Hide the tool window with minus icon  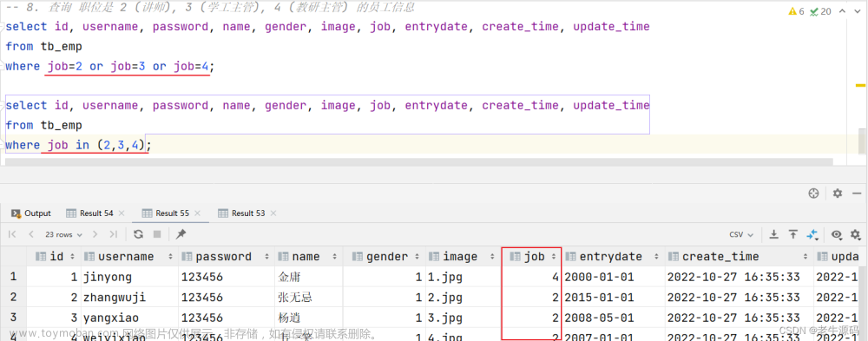click(x=857, y=193)
